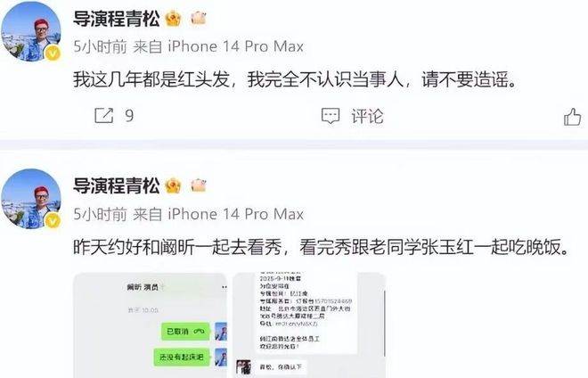The image size is (588, 378).
Task: Click iPhone 14 Pro Max source in second post
Action: pos(235,214)
